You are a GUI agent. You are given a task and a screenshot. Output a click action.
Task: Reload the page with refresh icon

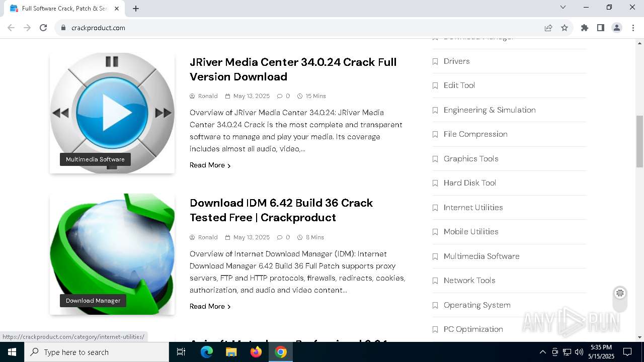pyautogui.click(x=43, y=28)
